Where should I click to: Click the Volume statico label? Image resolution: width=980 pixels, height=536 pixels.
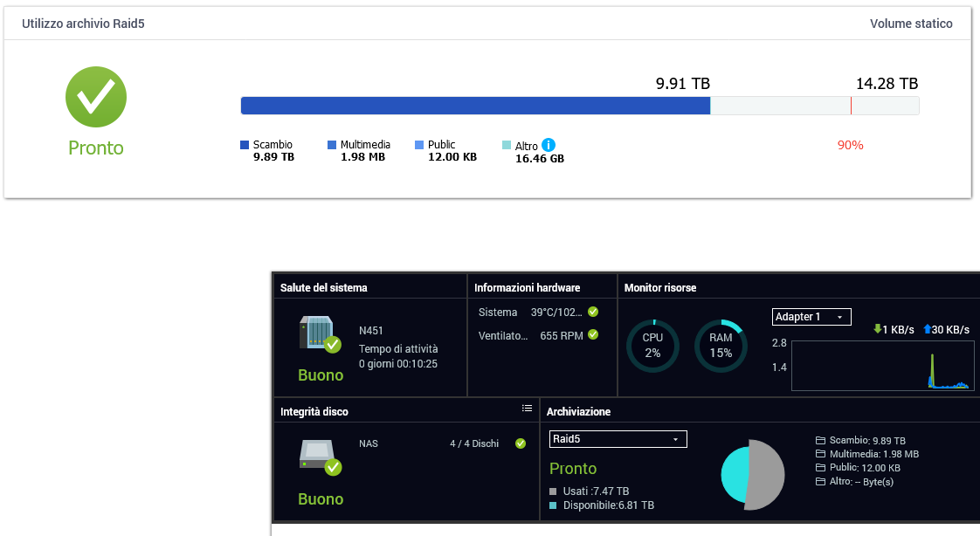coord(911,24)
